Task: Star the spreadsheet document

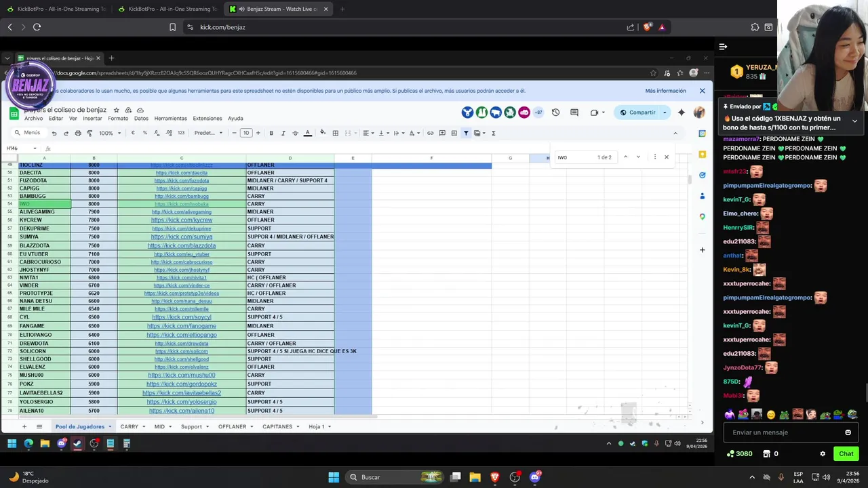Action: (x=116, y=110)
